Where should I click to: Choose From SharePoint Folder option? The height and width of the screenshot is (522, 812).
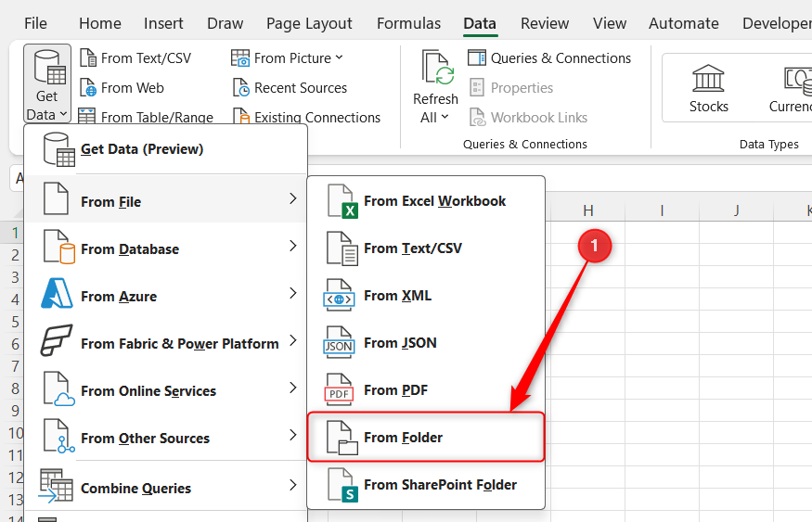[x=426, y=485]
